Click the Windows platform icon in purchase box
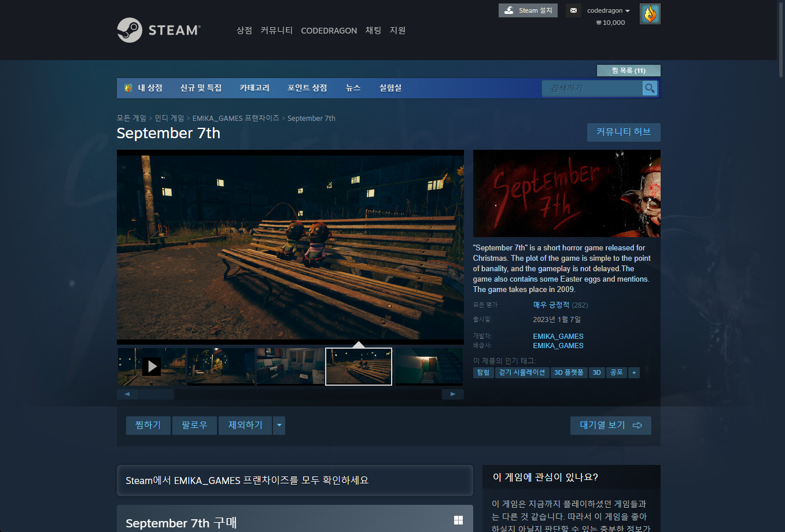Screen dimensions: 785x532 point(459,520)
